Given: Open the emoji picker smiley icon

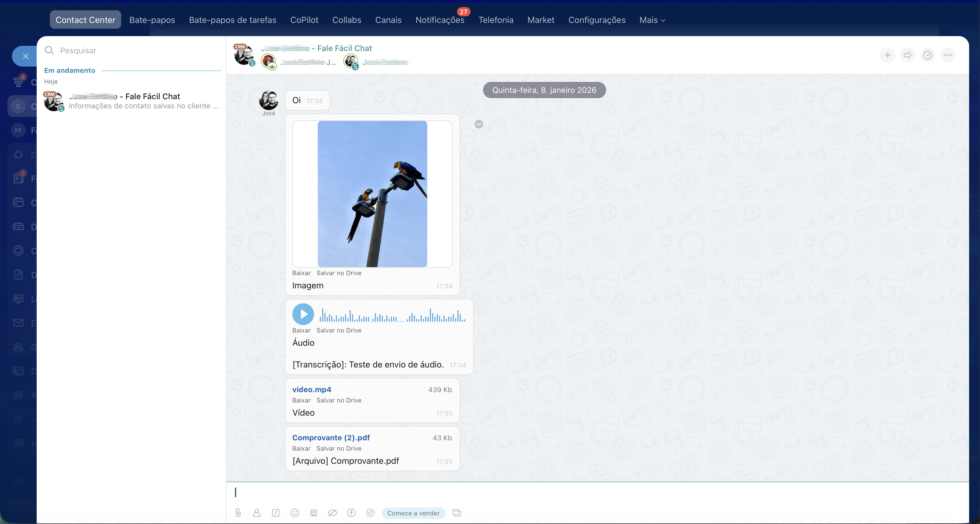Looking at the screenshot, I should [295, 513].
